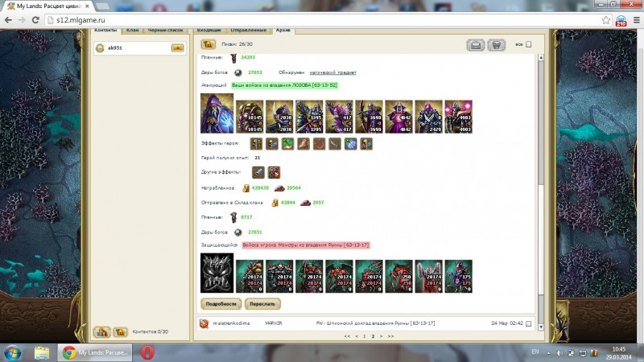
Task: Click the dagger hero effect icon
Action: click(334, 144)
